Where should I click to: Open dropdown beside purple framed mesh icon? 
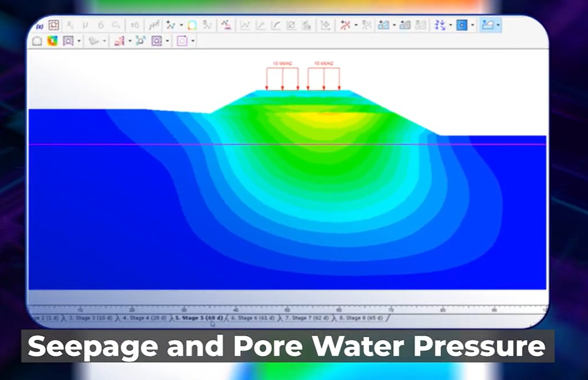point(79,41)
